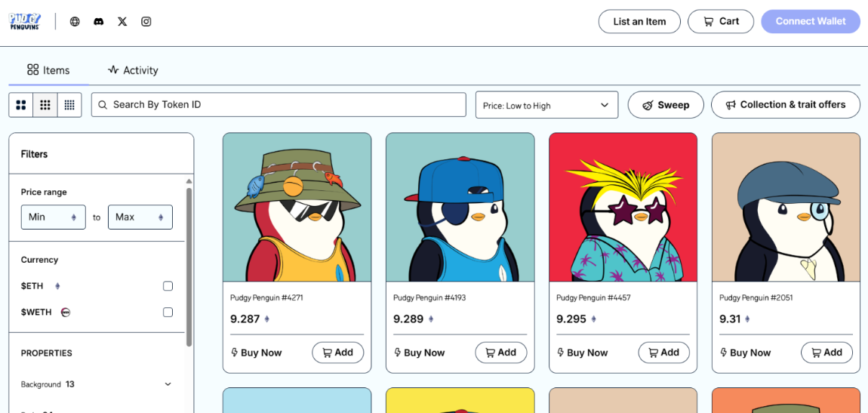Buy Now Pudgy Penguin #4193
The image size is (868, 413).
tap(419, 353)
